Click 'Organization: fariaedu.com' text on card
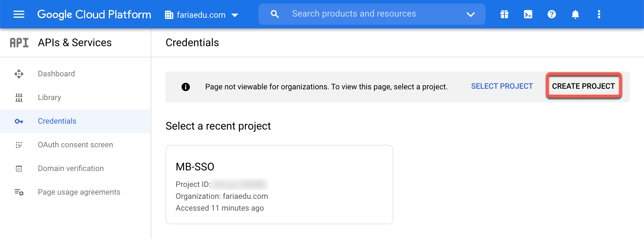This screenshot has width=644, height=239. click(x=222, y=196)
